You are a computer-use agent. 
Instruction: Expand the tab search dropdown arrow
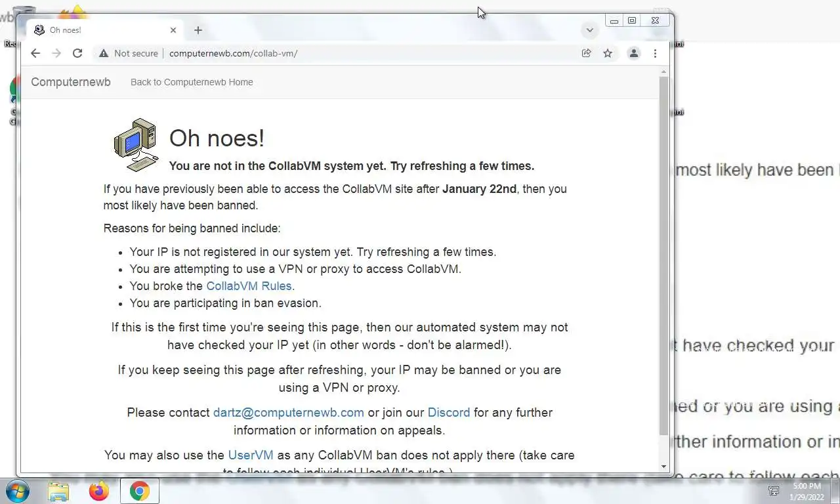tap(589, 30)
